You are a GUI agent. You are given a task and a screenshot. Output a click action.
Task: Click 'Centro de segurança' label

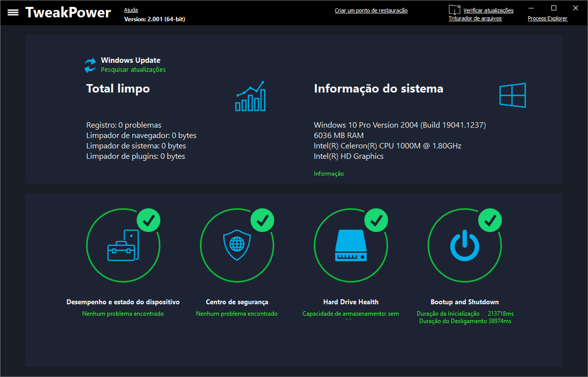click(x=237, y=302)
